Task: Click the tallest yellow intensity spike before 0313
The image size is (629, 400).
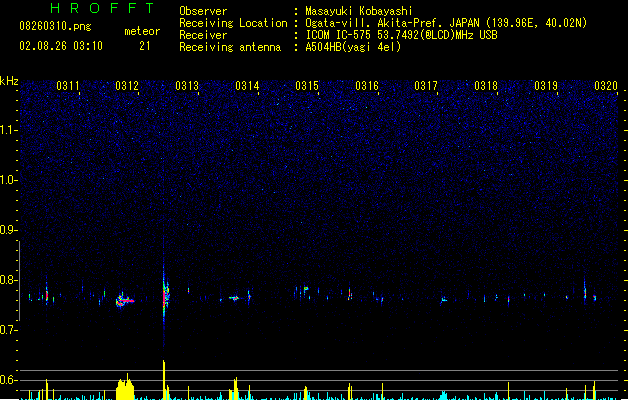Action: (x=164, y=380)
